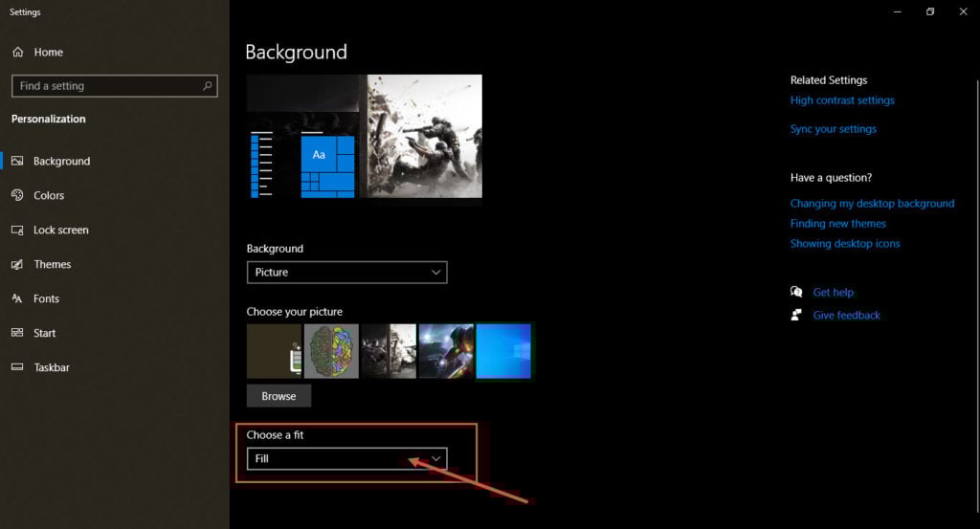Viewport: 980px width, 529px height.
Task: Click the Give feedback link
Action: click(846, 315)
